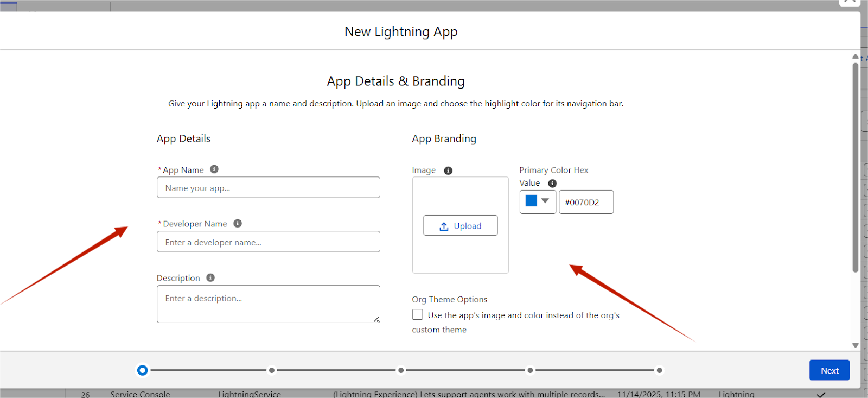Focus the App Name input field

269,188
